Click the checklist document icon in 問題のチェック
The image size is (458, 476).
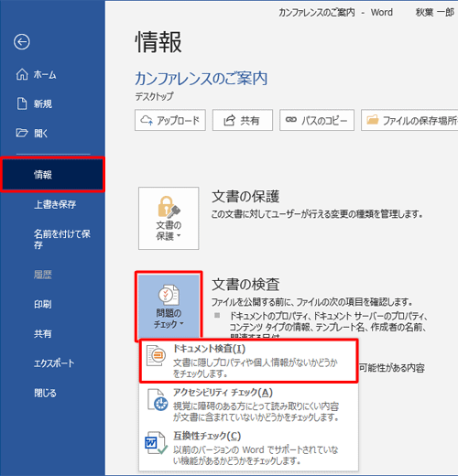pyautogui.click(x=169, y=295)
